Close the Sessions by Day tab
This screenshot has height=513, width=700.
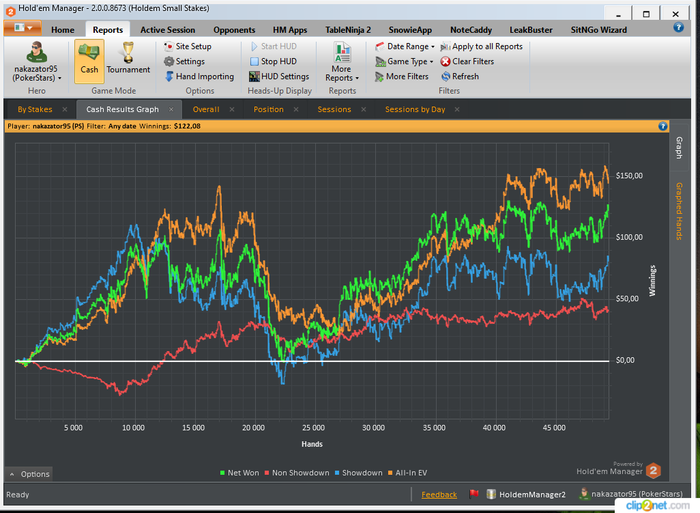457,109
